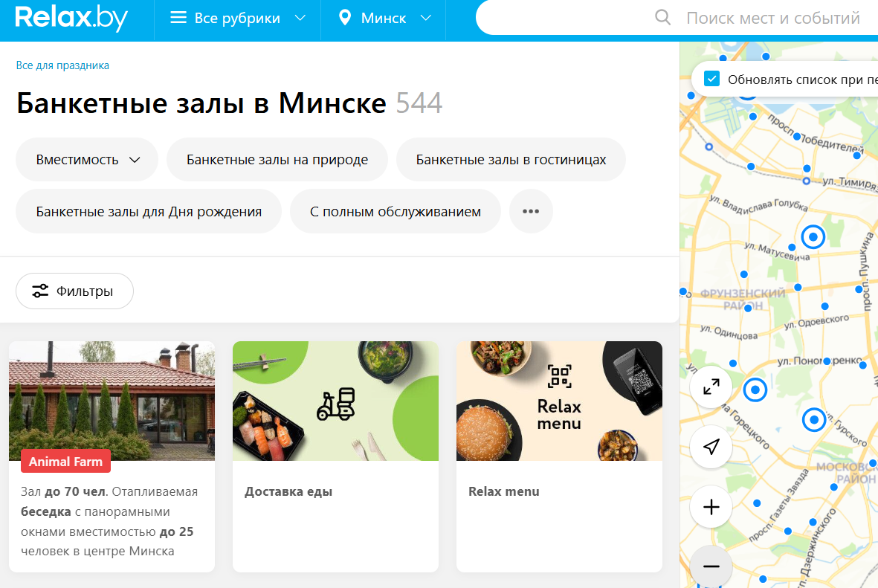Select the ringed map marker near ул. Матусевича
Image resolution: width=878 pixels, height=588 pixels.
point(813,237)
